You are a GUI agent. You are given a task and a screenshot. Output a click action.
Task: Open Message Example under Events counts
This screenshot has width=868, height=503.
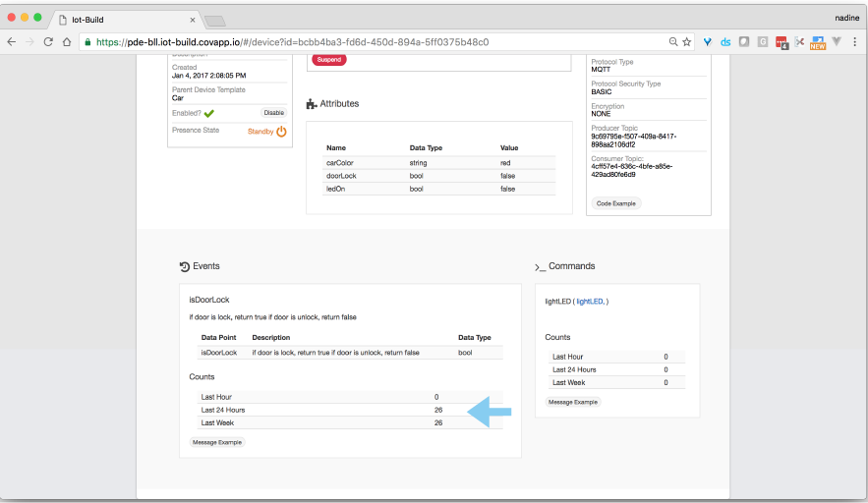[217, 442]
